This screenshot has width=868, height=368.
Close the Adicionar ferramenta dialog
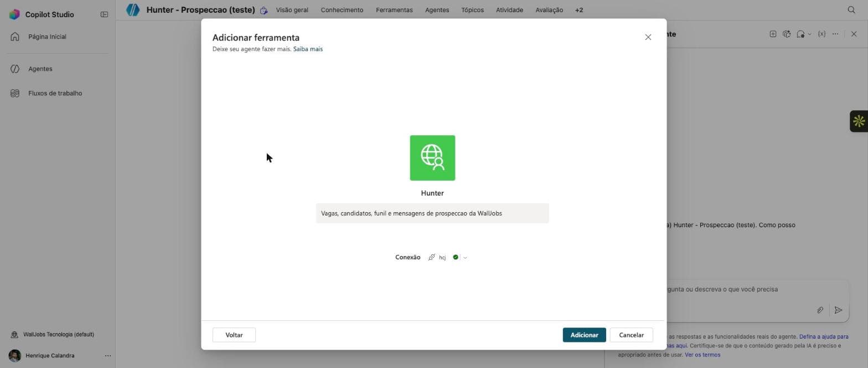coord(648,37)
